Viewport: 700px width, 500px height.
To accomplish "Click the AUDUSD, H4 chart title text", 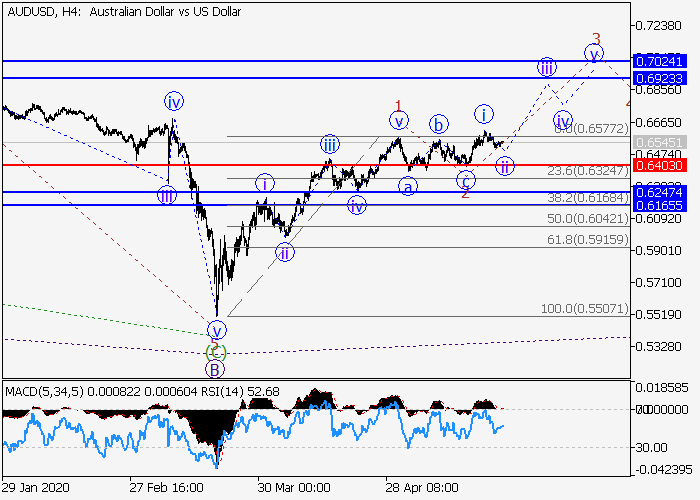I will 124,12.
